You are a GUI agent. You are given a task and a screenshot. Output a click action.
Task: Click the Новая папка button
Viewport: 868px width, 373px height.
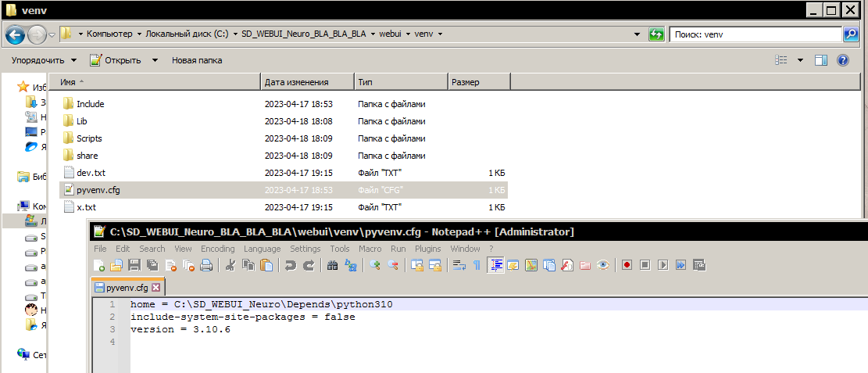[x=197, y=60]
